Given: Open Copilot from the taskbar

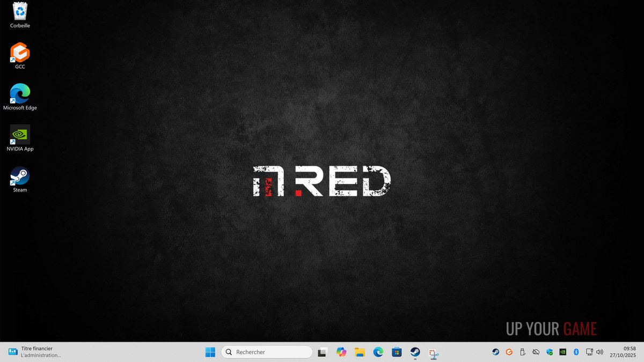Looking at the screenshot, I should 341,352.
